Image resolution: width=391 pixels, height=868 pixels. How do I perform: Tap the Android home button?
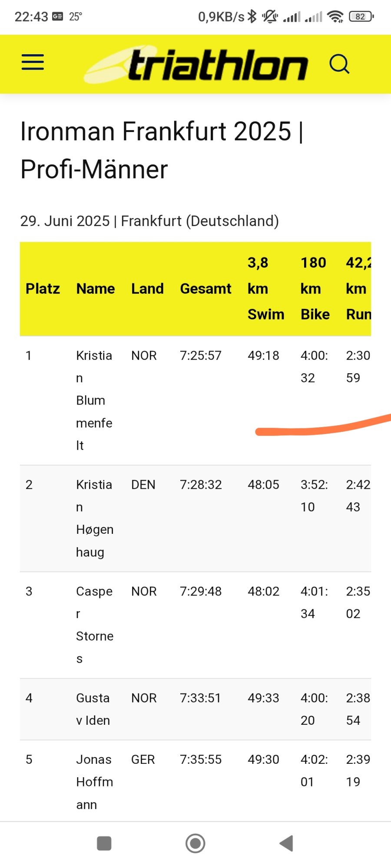pyautogui.click(x=195, y=843)
